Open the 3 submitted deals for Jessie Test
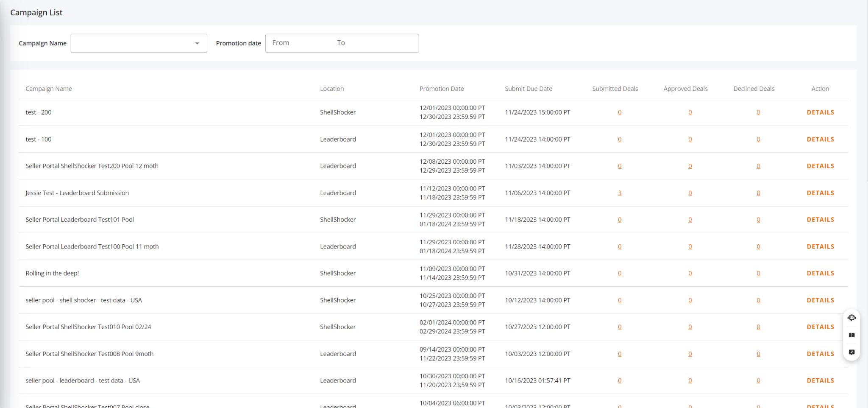The height and width of the screenshot is (408, 868). tap(619, 193)
